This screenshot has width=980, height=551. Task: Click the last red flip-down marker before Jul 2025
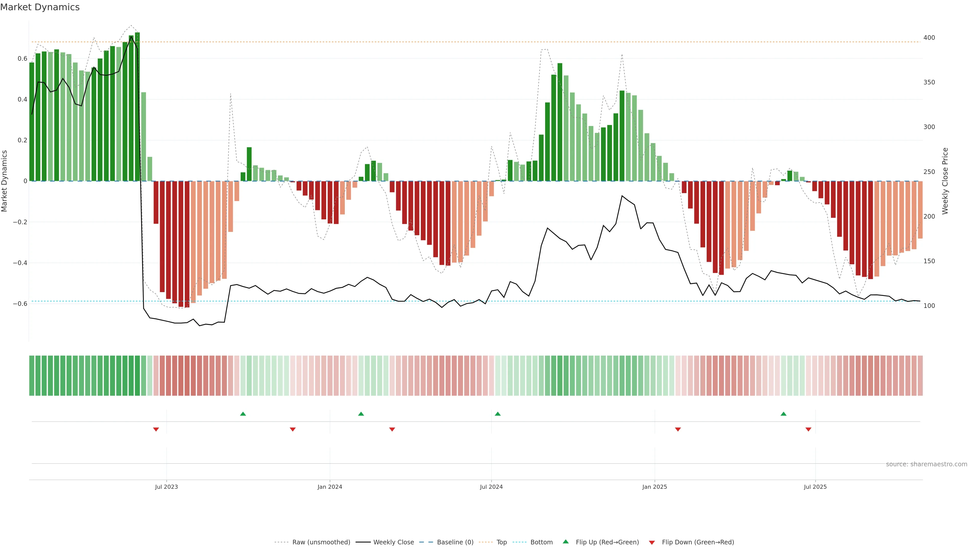[808, 429]
